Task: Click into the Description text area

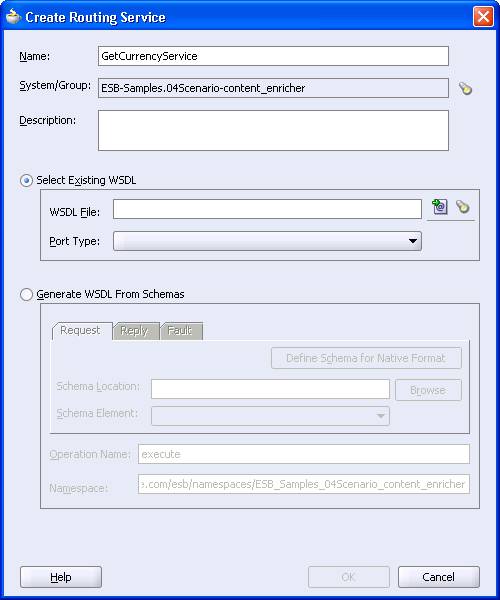Action: (273, 130)
